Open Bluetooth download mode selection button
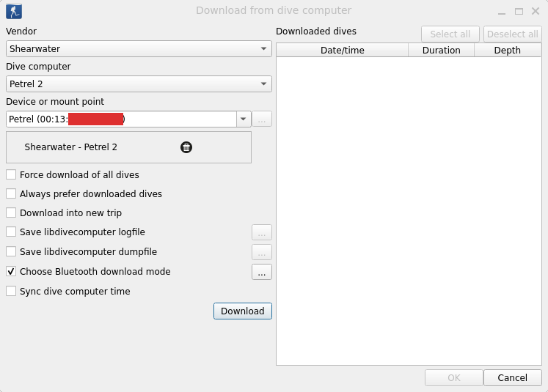 262,272
